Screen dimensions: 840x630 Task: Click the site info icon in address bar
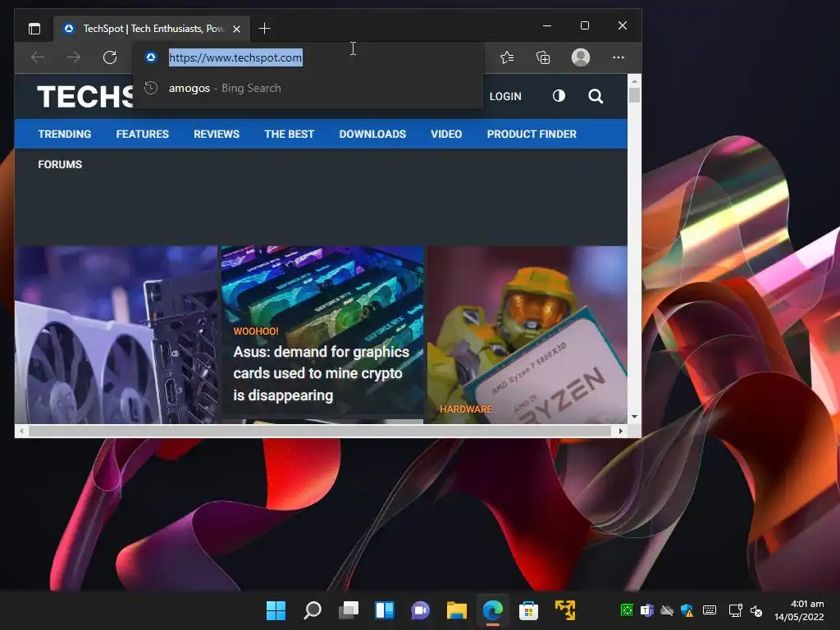point(151,57)
